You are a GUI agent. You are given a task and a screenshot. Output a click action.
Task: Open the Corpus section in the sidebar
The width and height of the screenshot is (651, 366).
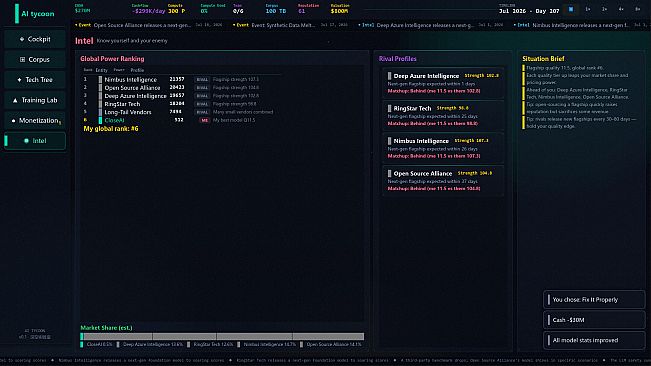pyautogui.click(x=35, y=59)
